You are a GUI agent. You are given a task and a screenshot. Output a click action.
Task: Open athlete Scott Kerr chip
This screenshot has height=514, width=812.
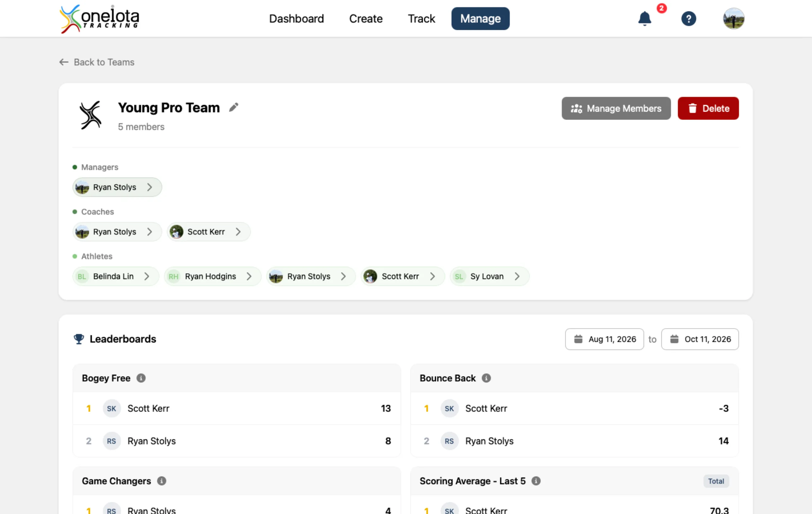point(403,276)
